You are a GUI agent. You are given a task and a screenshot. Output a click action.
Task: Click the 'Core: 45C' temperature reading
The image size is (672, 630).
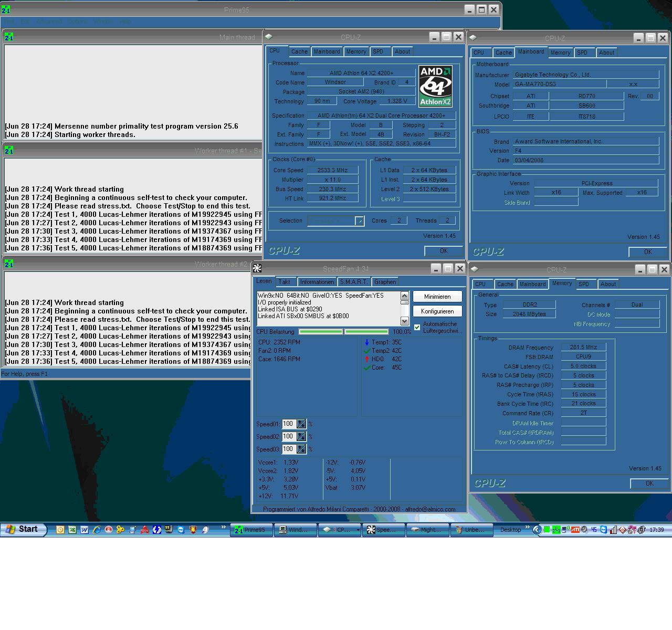click(387, 367)
